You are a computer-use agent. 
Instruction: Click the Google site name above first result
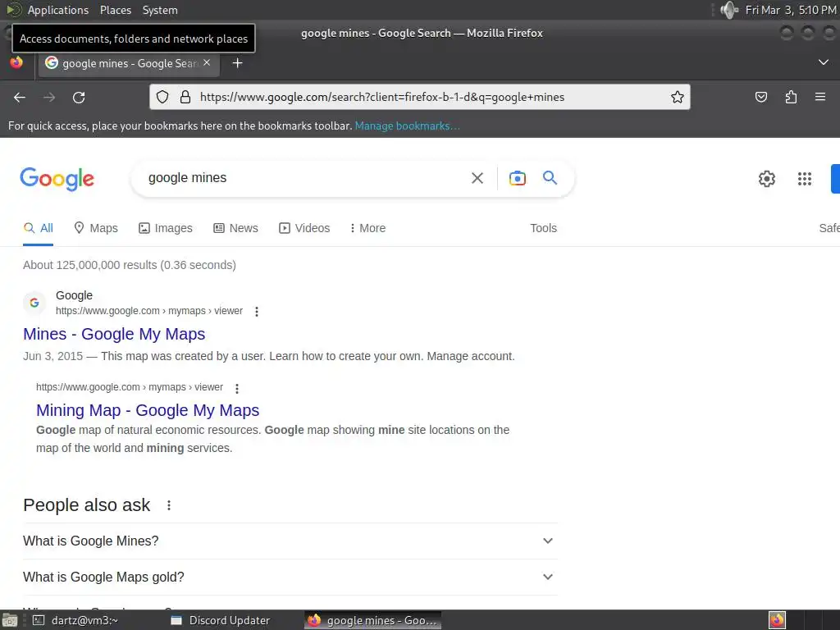pos(74,295)
